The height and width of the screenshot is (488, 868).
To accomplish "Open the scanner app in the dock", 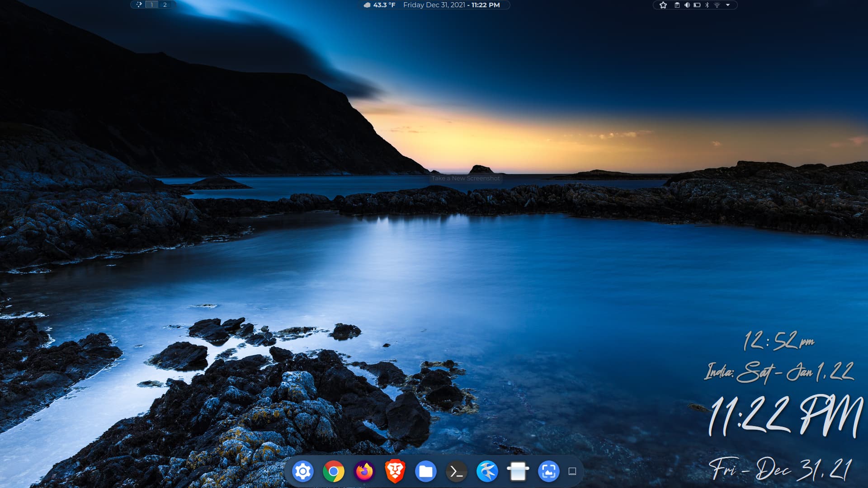I will [x=518, y=471].
